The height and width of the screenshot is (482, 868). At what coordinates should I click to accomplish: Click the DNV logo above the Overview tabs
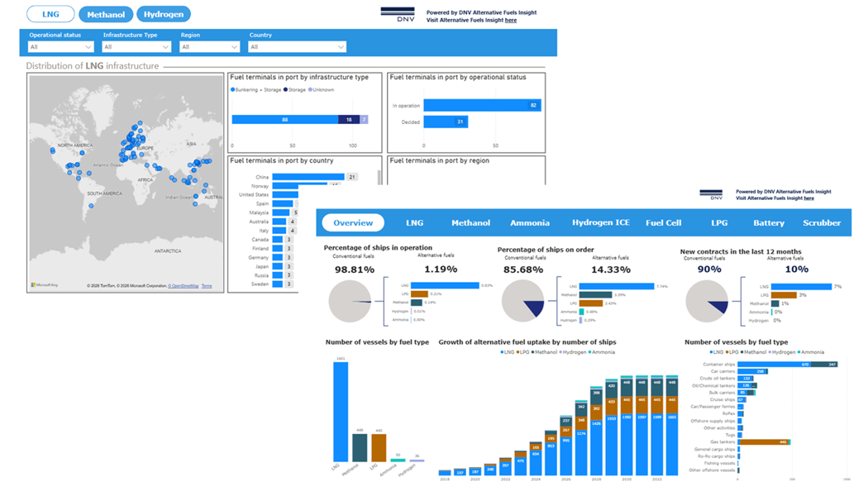(x=711, y=194)
